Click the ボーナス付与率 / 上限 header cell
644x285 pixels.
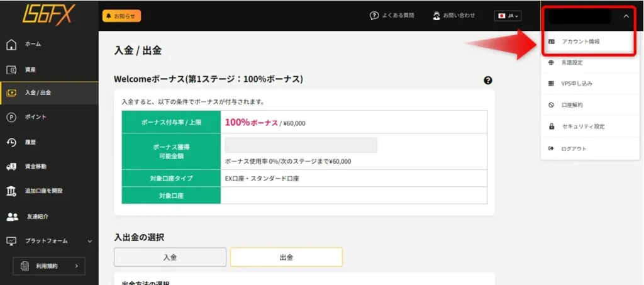coord(171,122)
